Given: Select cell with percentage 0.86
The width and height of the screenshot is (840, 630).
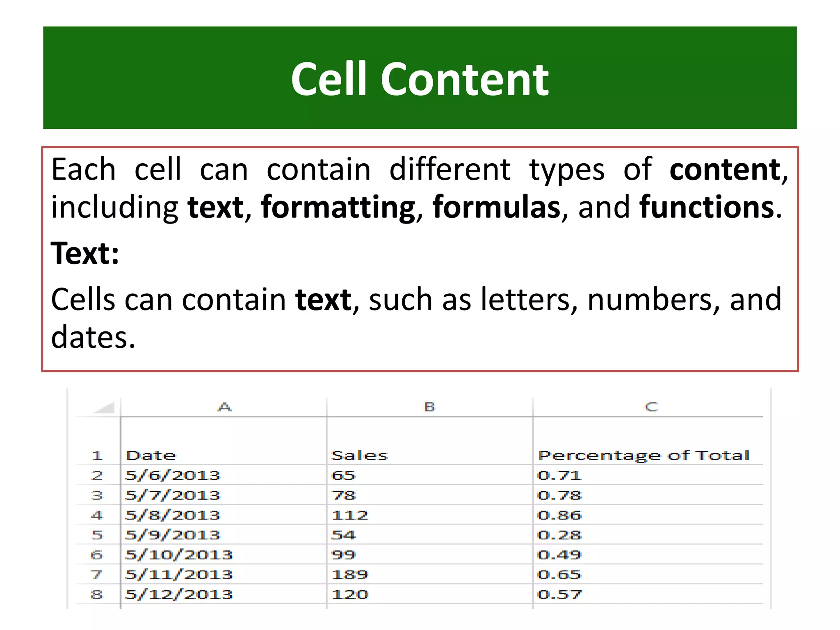Looking at the screenshot, I should (559, 515).
